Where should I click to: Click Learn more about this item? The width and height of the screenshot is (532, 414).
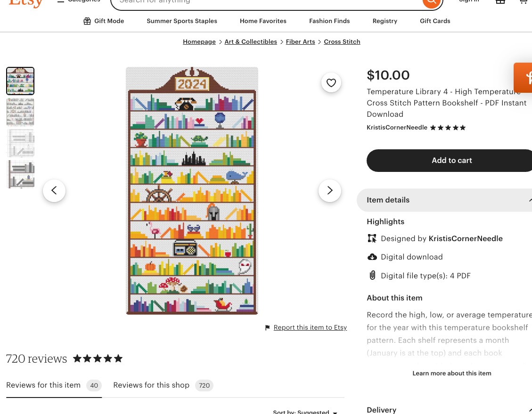click(451, 373)
